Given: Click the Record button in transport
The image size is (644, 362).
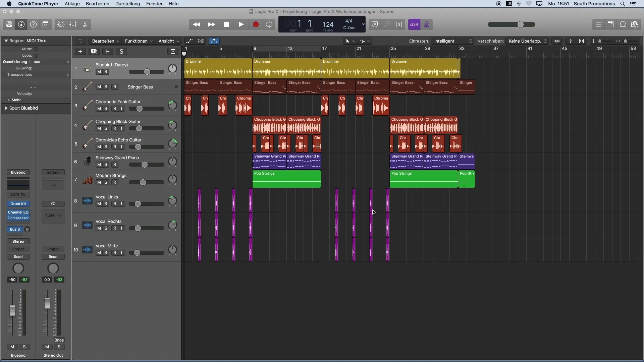Looking at the screenshot, I should pos(255,24).
